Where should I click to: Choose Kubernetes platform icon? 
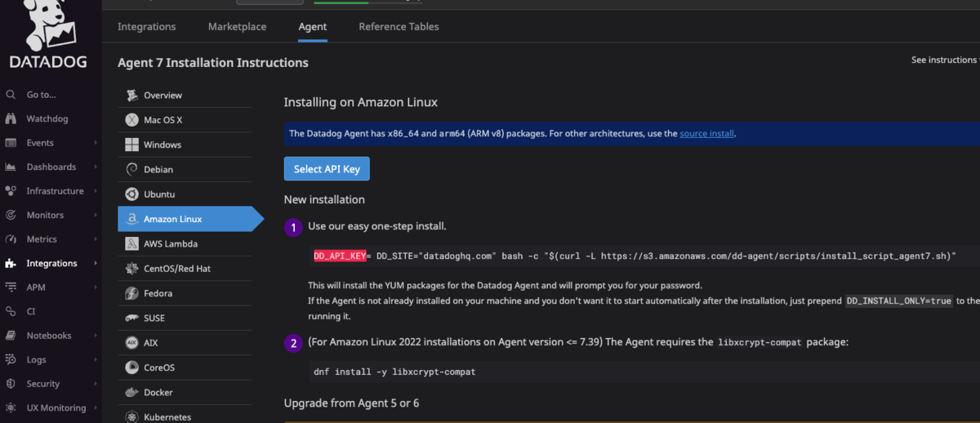coord(131,416)
